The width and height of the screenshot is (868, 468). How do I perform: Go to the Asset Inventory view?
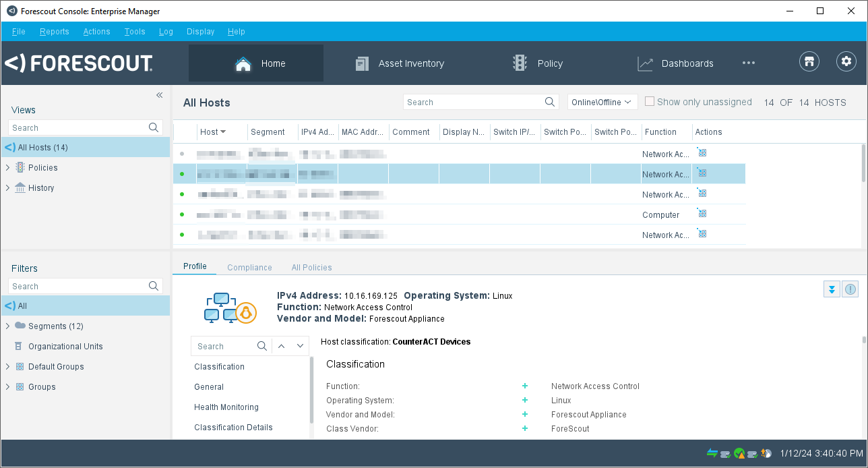(400, 63)
